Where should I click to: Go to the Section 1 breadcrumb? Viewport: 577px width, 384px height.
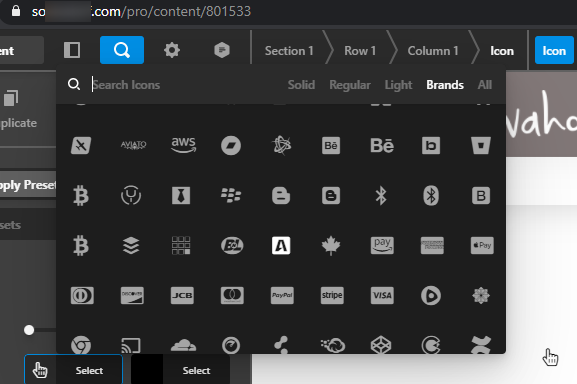tap(289, 51)
